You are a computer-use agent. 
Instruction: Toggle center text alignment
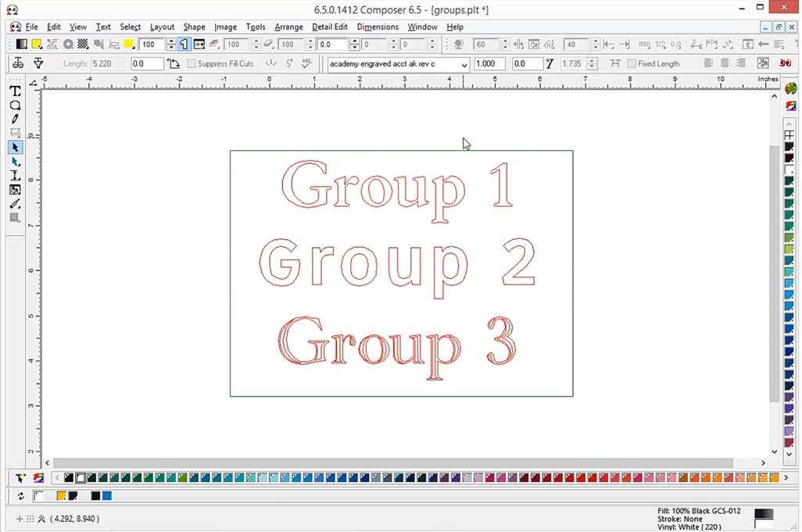pyautogui.click(x=725, y=63)
